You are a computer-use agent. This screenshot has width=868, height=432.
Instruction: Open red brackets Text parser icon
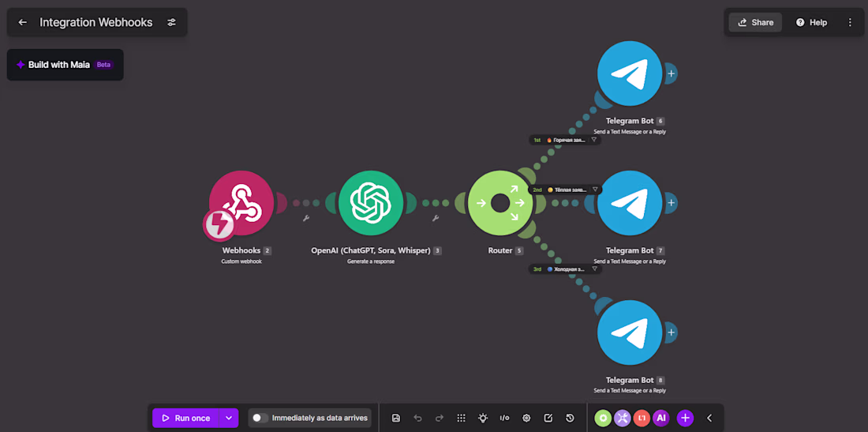click(642, 418)
